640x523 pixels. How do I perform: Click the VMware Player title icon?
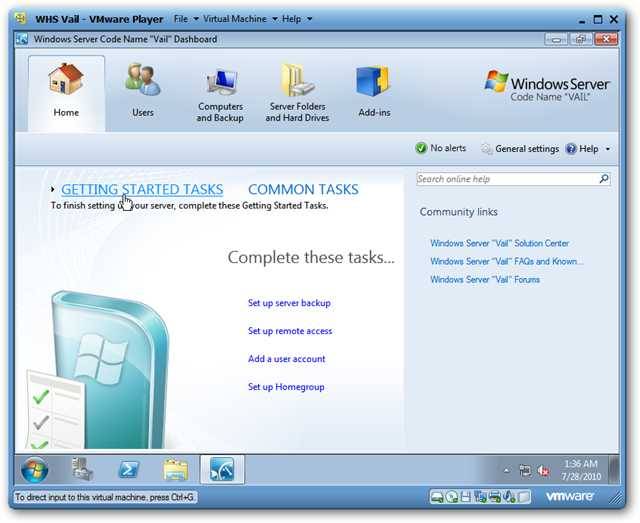21,18
